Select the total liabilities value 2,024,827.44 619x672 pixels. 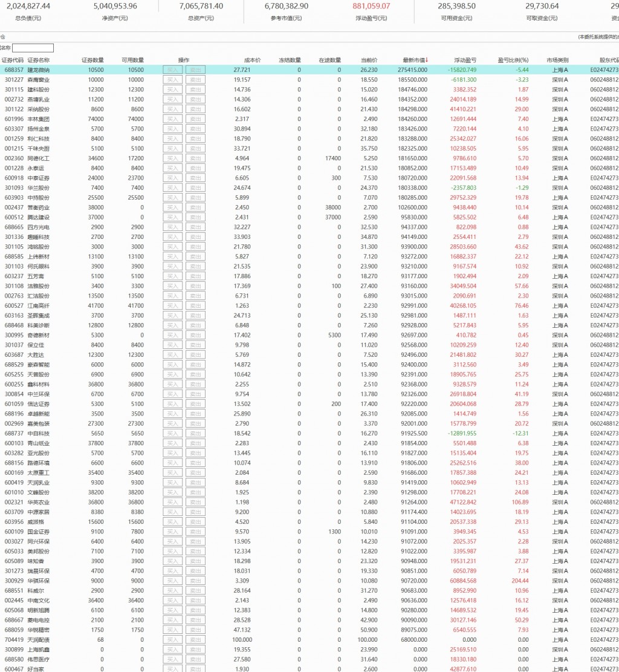28,6
